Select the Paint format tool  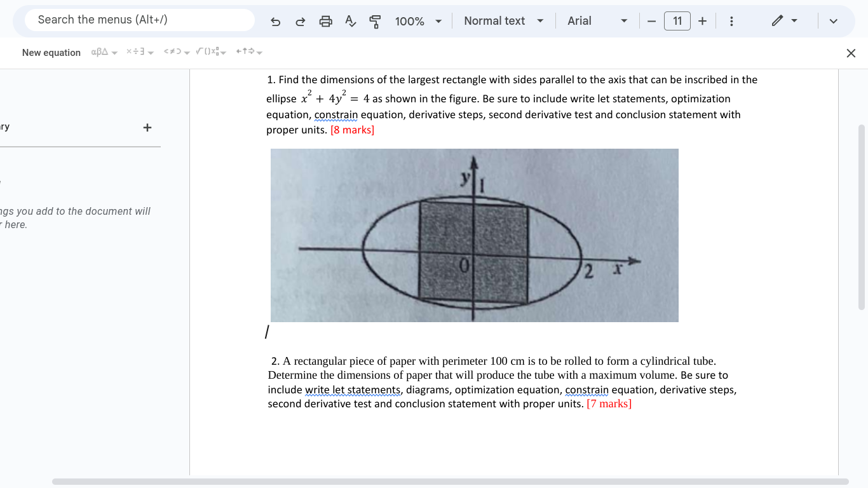[374, 21]
